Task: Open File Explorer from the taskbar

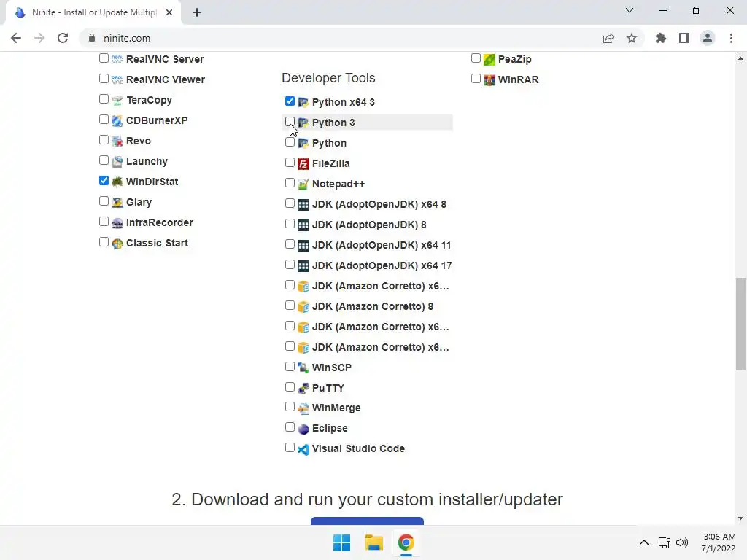Action: [x=374, y=542]
